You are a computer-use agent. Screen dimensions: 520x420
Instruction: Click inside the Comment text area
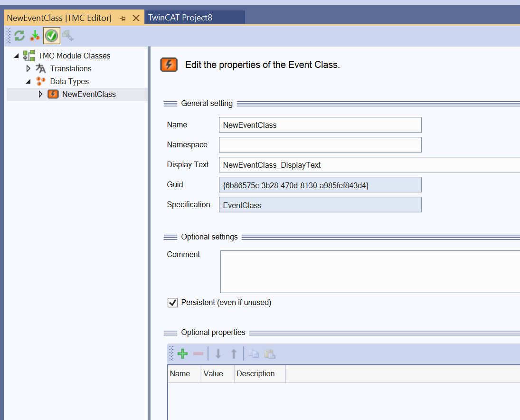click(x=370, y=272)
